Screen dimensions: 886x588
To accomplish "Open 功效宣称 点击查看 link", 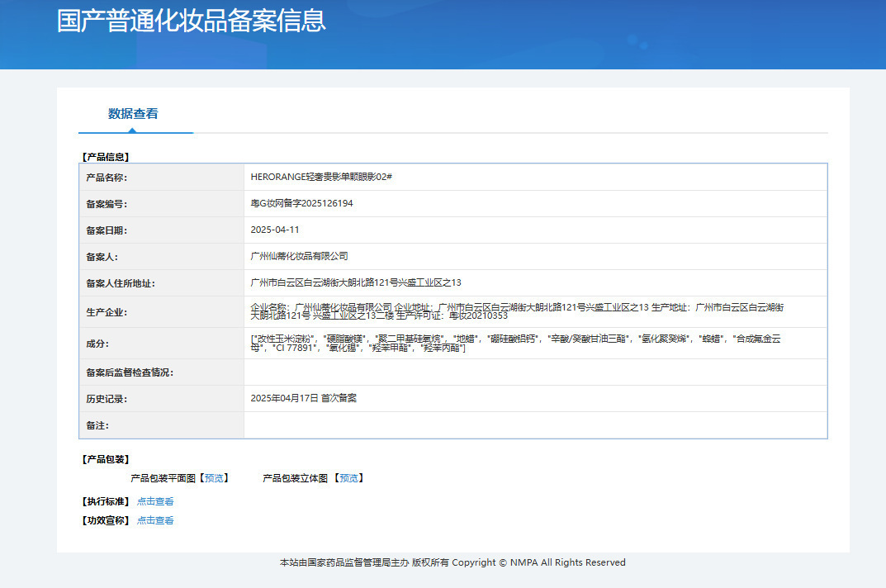I will [155, 520].
